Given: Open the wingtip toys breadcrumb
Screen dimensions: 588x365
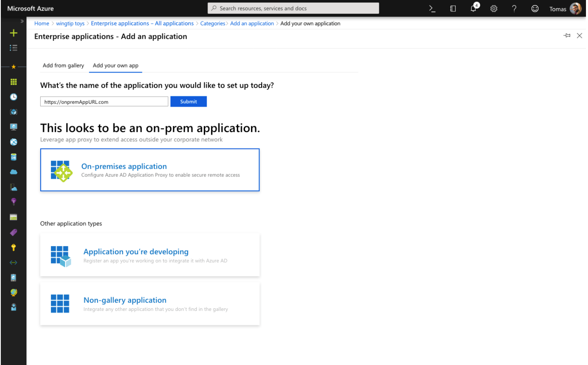Looking at the screenshot, I should pos(70,24).
